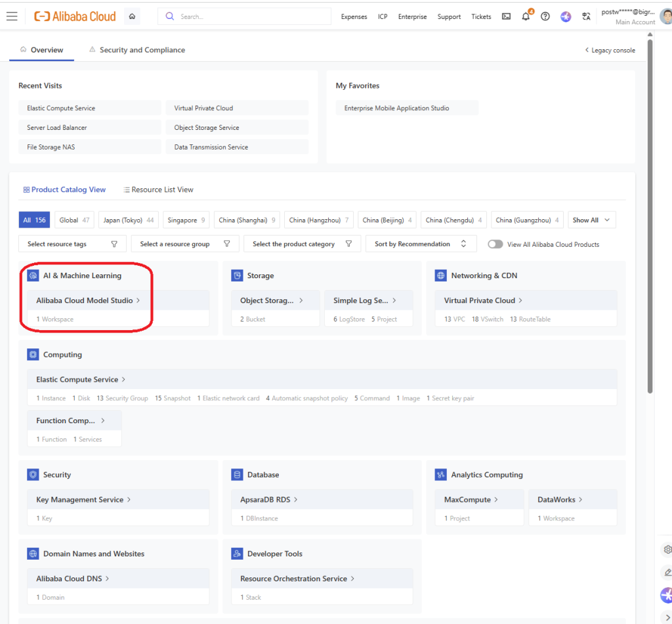Filter by China (Chengdu) region

pyautogui.click(x=453, y=220)
